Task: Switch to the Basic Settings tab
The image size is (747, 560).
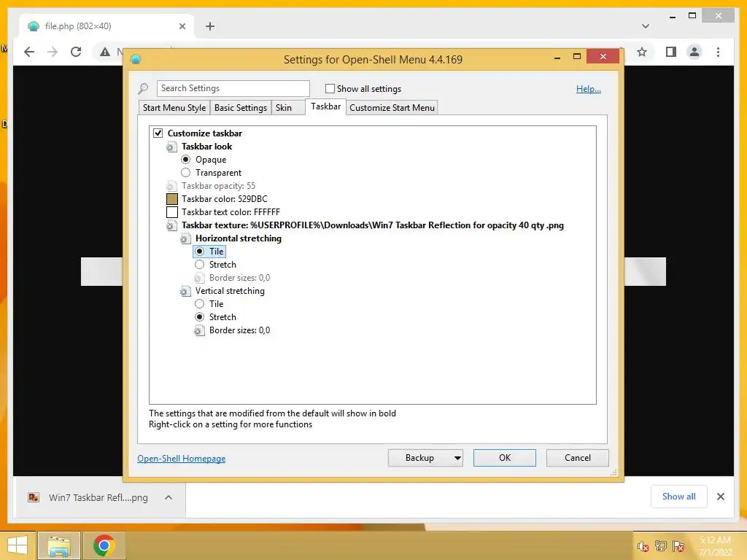Action: point(241,108)
